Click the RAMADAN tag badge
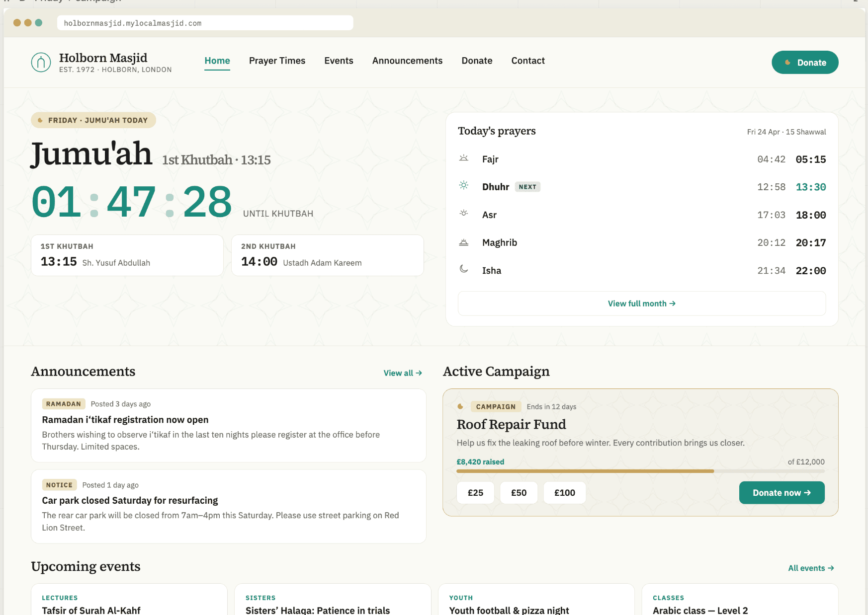The height and width of the screenshot is (615, 868). click(64, 404)
